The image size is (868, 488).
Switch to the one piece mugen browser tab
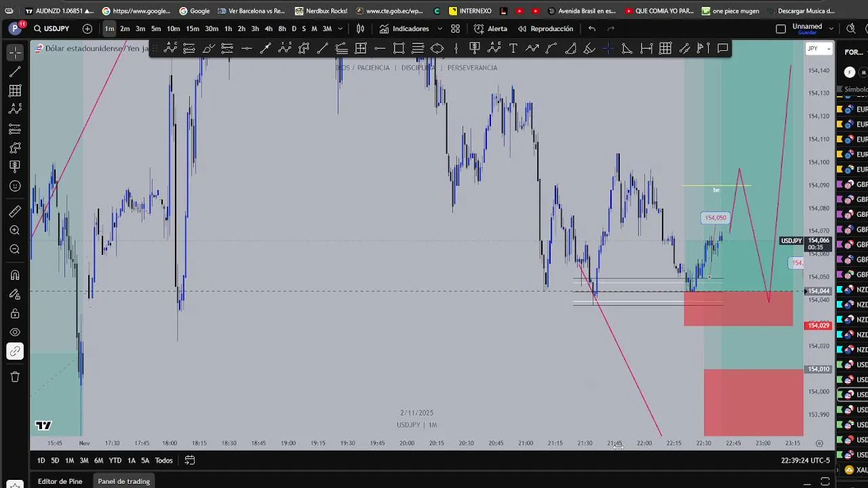(730, 11)
